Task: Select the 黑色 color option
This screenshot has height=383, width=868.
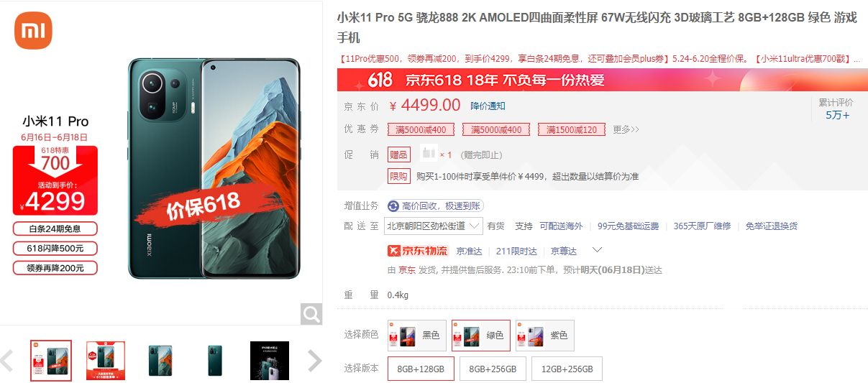Action: click(x=417, y=336)
